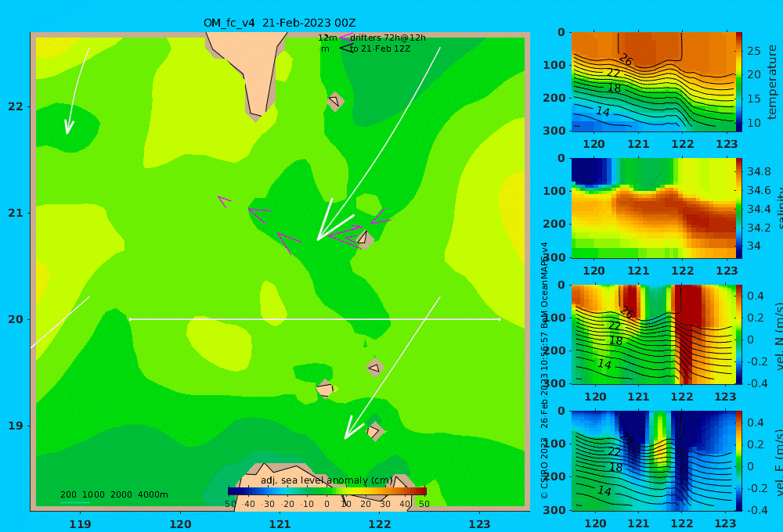Click the title OM_fc_v4 21-Feb-2023 00Z

(x=280, y=23)
